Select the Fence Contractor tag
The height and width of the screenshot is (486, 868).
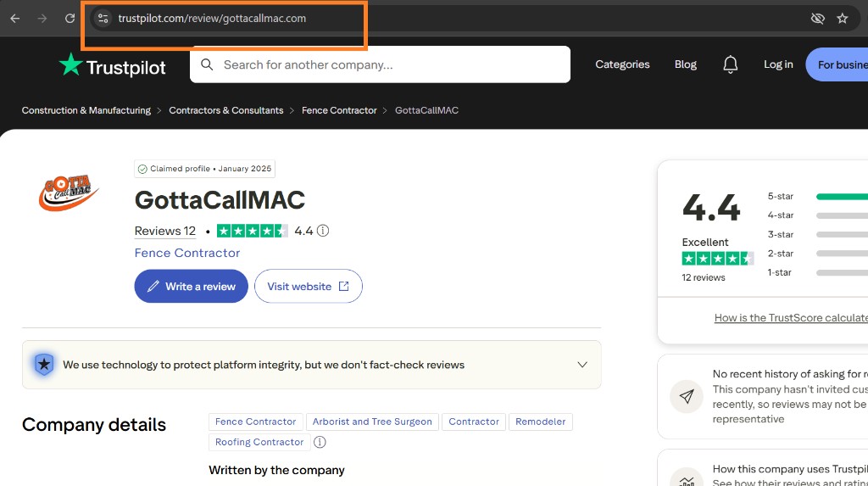256,422
